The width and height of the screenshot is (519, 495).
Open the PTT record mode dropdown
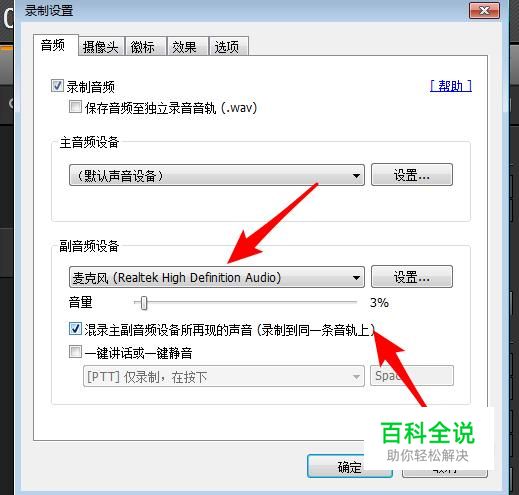(x=224, y=376)
